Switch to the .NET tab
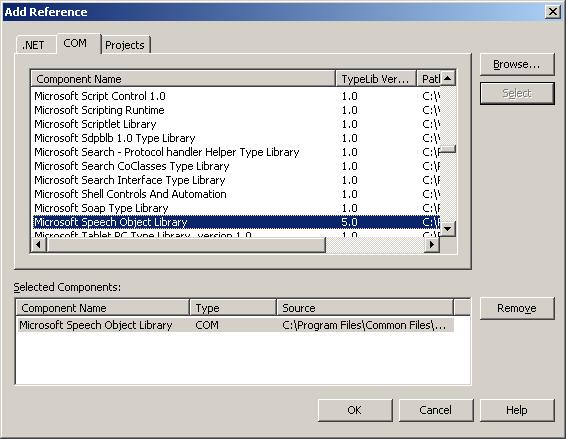566x439 pixels. coord(35,45)
